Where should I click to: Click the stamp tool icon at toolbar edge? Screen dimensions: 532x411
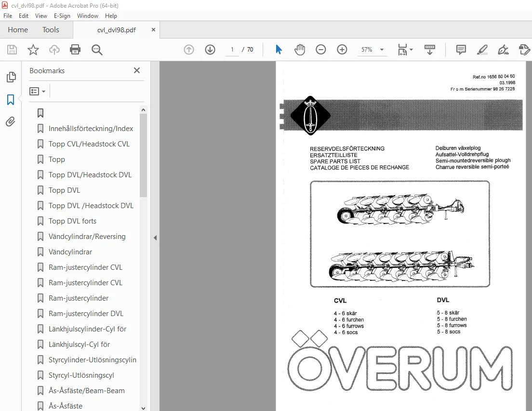click(524, 50)
